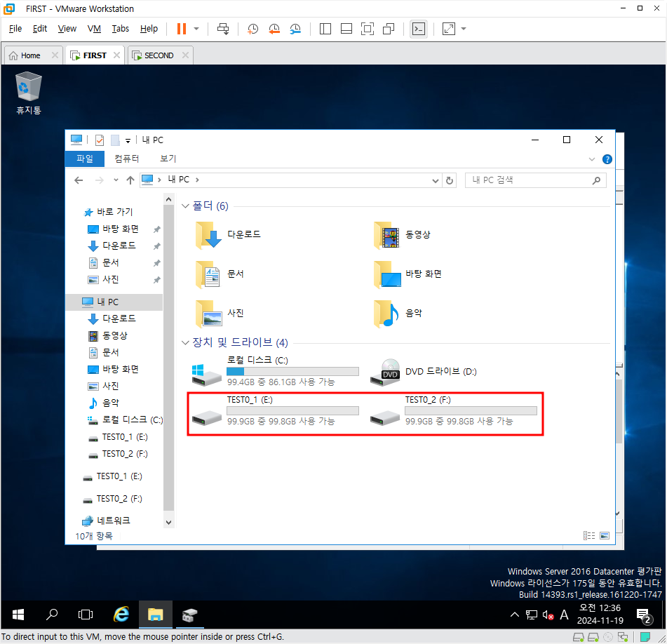Go back in Explorer navigation
This screenshot has width=667, height=644.
[x=79, y=180]
